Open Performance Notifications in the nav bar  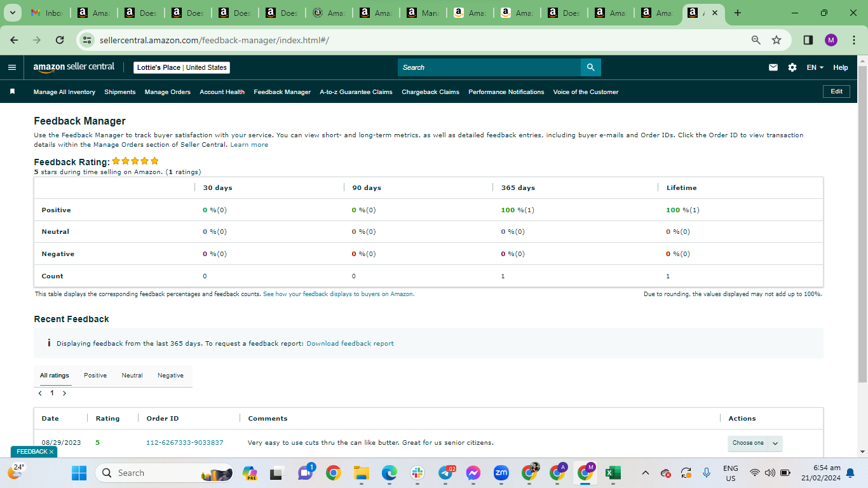tap(506, 92)
